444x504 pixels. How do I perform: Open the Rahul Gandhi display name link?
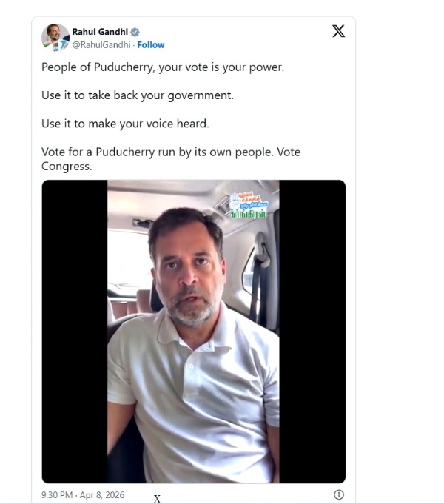pyautogui.click(x=100, y=32)
